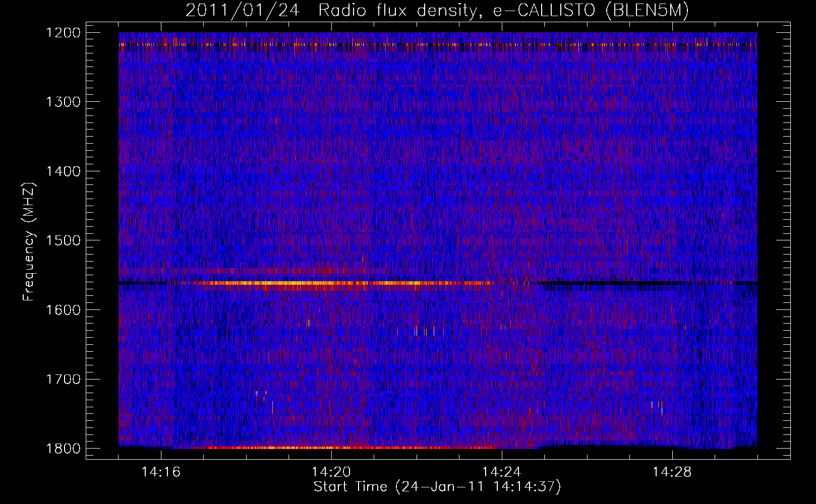816x504 pixels.
Task: Click the 1600 frequency axis label
Action: tap(63, 309)
